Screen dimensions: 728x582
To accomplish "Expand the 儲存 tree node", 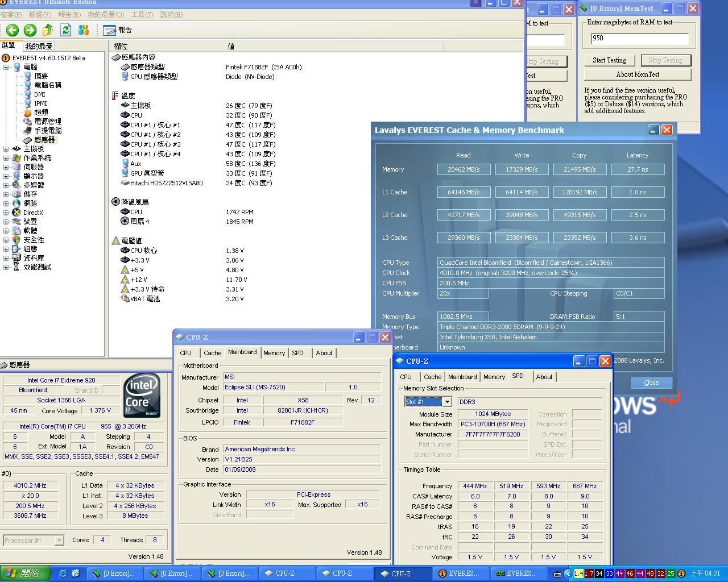I will [x=6, y=194].
